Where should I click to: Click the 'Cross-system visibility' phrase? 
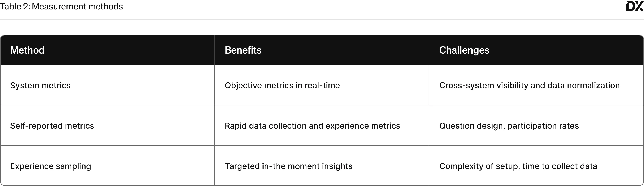(483, 86)
